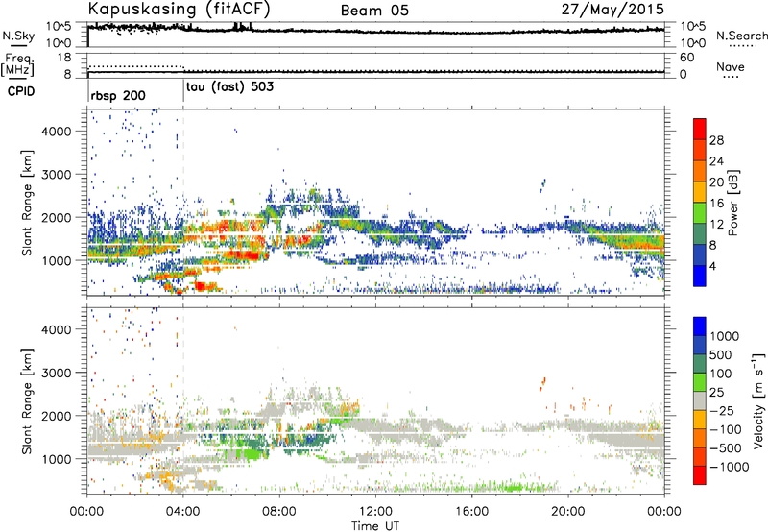The width and height of the screenshot is (768, 532).
Task: Click the "28" power colorbar tick
Action: click(x=716, y=140)
